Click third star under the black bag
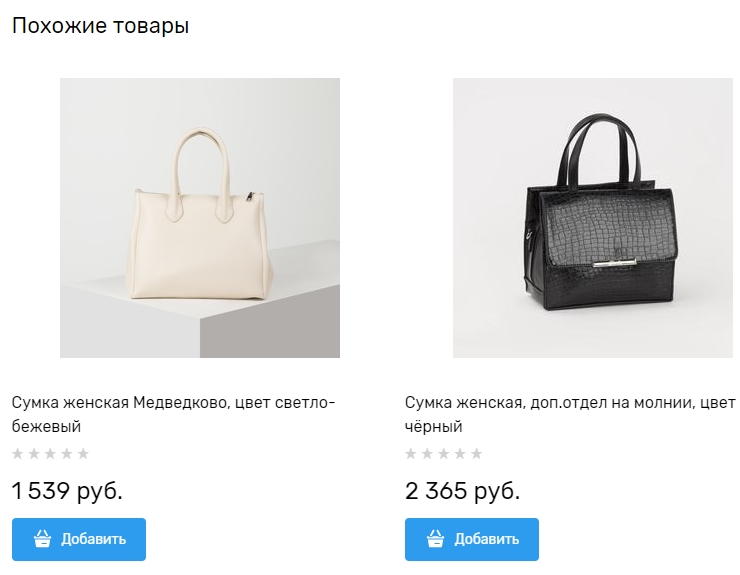 tap(443, 454)
